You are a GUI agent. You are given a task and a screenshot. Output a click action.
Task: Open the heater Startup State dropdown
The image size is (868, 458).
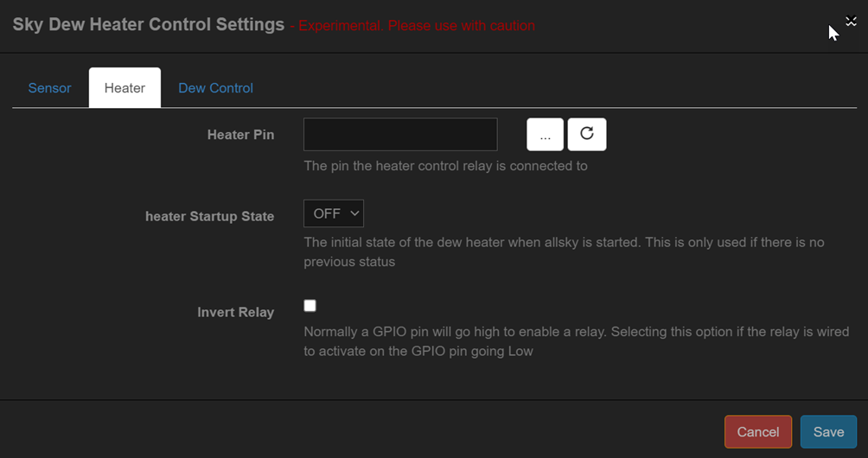point(333,213)
